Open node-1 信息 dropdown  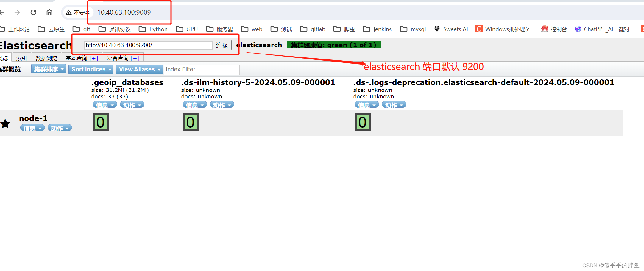pyautogui.click(x=32, y=128)
